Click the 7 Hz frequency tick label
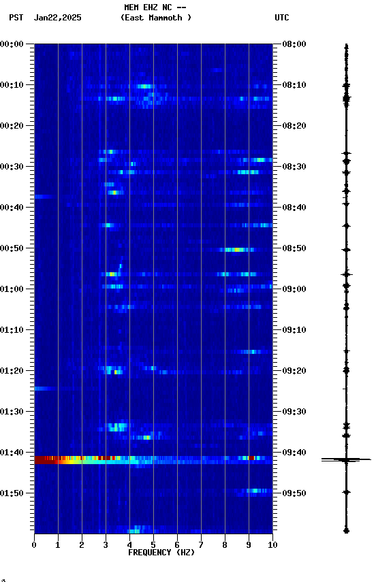This screenshot has width=376, height=588. [201, 545]
